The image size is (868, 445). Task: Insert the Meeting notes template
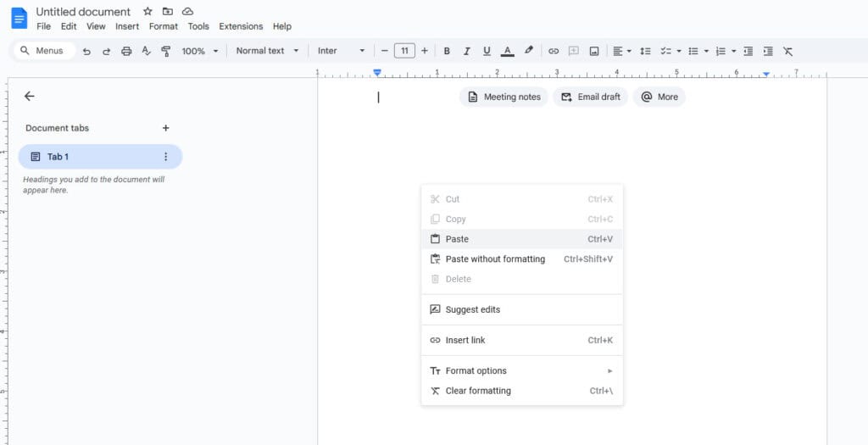point(504,97)
